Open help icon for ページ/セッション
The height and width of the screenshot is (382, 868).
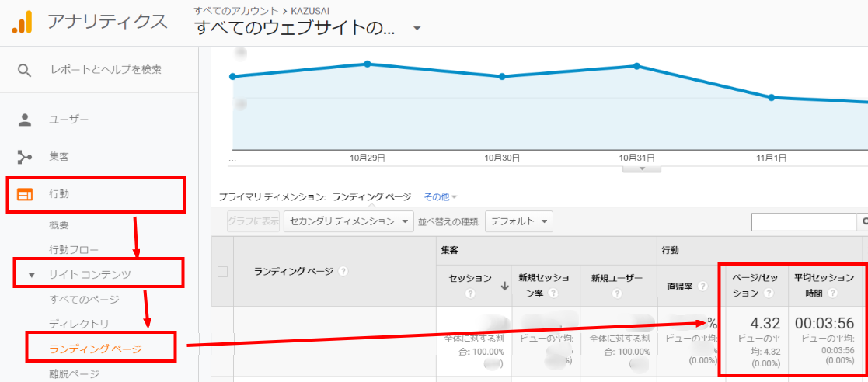[768, 294]
